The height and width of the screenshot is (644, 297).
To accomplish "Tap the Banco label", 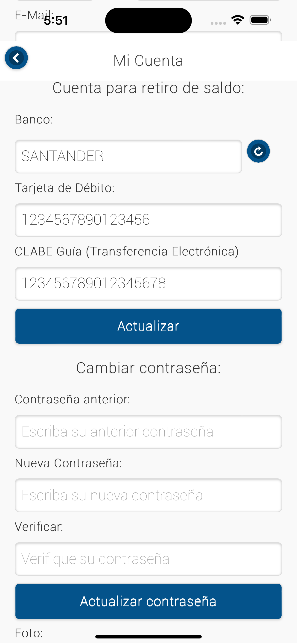I will click(x=34, y=120).
